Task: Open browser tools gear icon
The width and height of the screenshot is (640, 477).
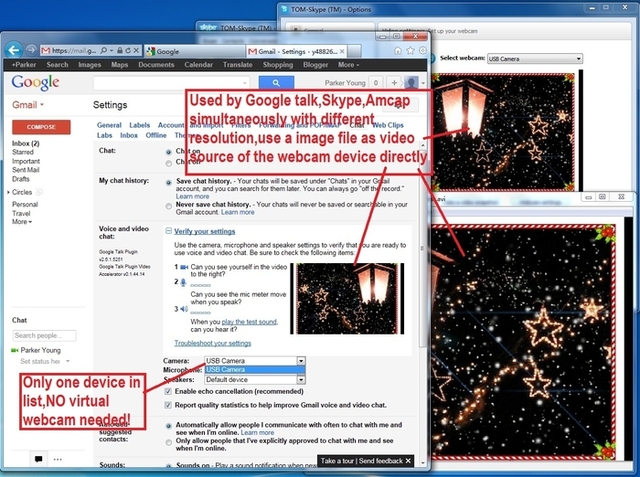Action: point(422,51)
